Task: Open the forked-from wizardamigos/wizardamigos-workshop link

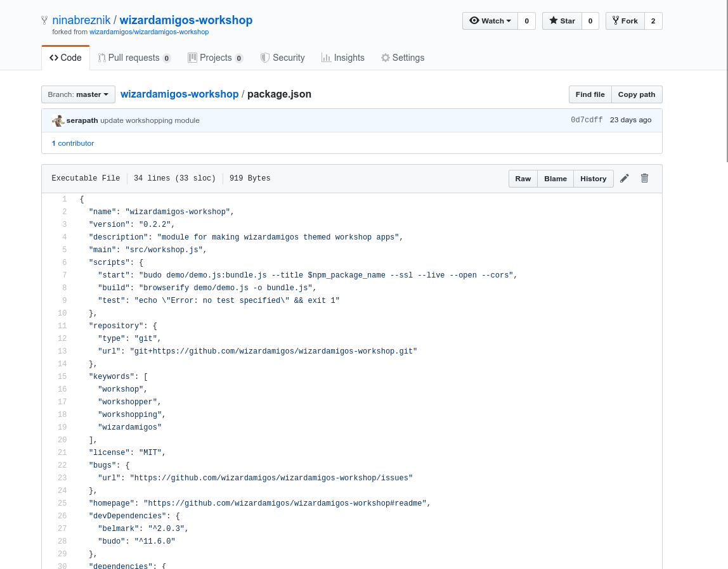Action: (x=149, y=32)
